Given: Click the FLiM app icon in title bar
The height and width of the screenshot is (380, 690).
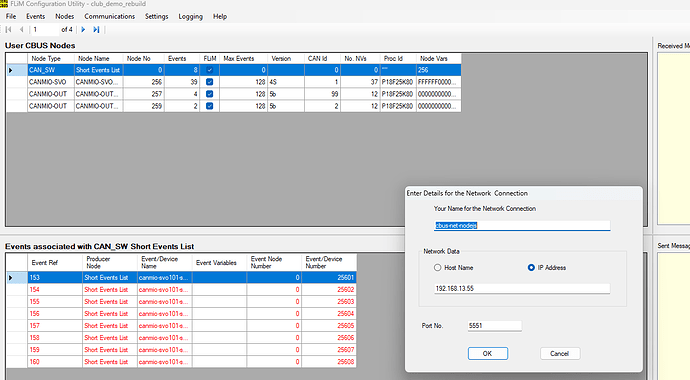Looking at the screenshot, I should click(x=4, y=4).
